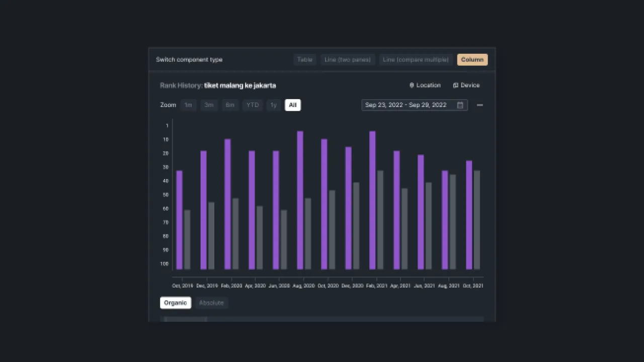Set zoom to 1y
Image resolution: width=644 pixels, height=362 pixels.
tap(273, 105)
